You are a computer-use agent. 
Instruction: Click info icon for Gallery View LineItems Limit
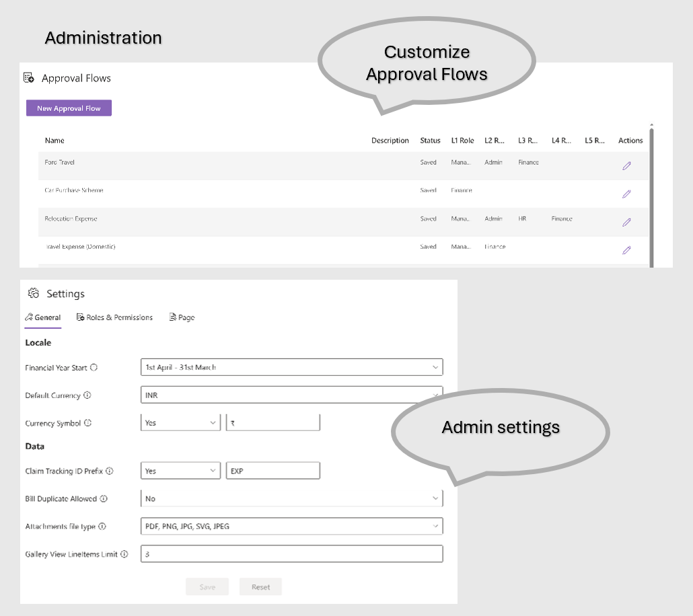point(124,554)
